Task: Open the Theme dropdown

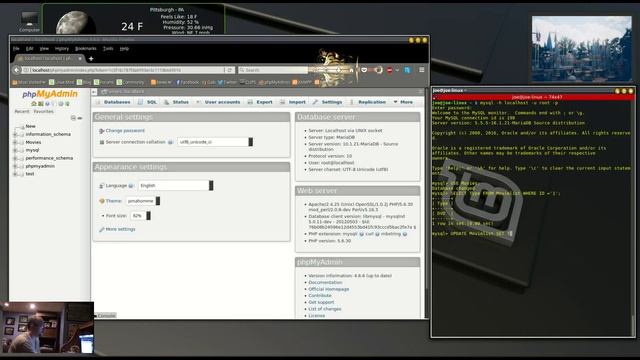Action: [142, 201]
